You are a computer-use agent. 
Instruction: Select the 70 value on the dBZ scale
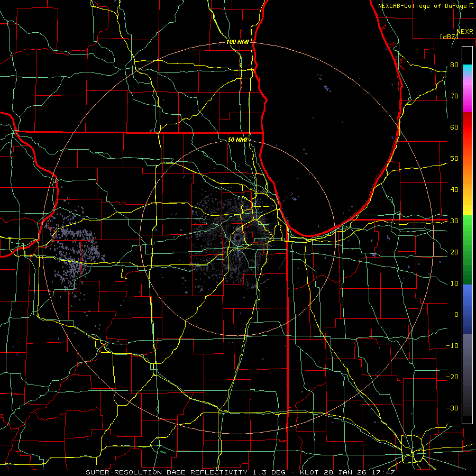click(x=454, y=96)
